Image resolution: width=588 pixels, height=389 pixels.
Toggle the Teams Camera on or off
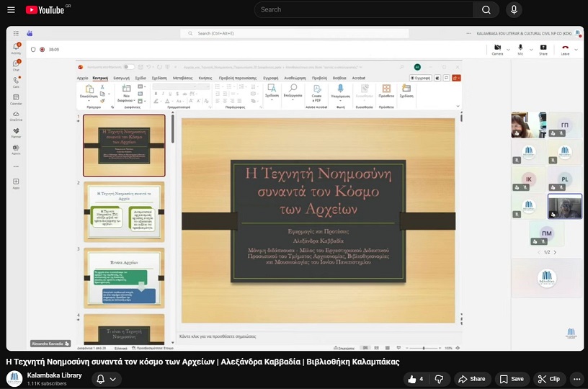(x=497, y=48)
